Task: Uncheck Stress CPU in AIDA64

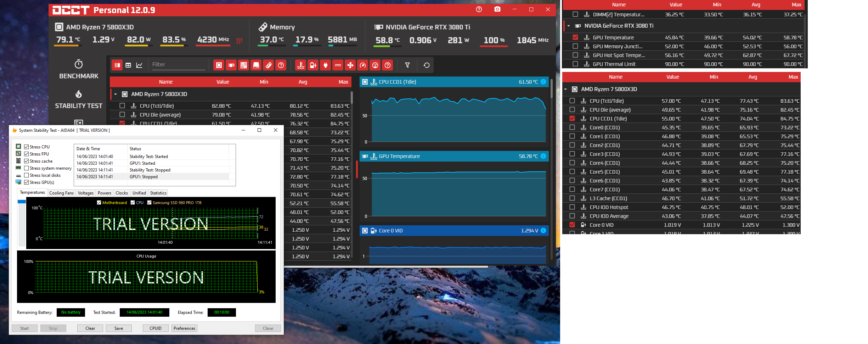Action: [26, 147]
